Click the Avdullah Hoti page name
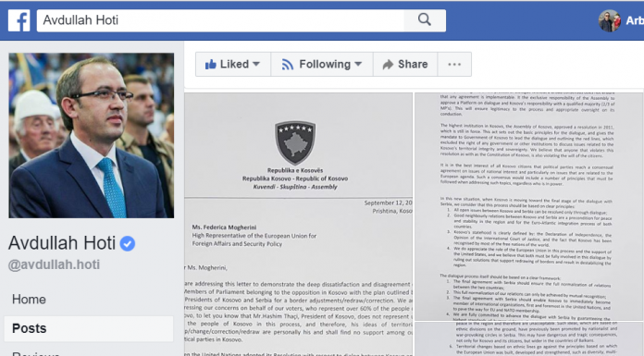The width and height of the screenshot is (644, 356). pos(62,243)
